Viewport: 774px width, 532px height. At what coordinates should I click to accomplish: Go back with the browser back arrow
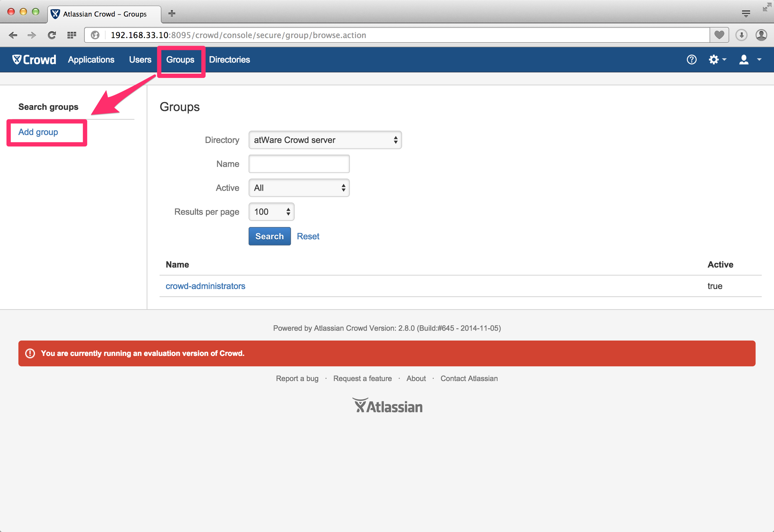[x=13, y=35]
